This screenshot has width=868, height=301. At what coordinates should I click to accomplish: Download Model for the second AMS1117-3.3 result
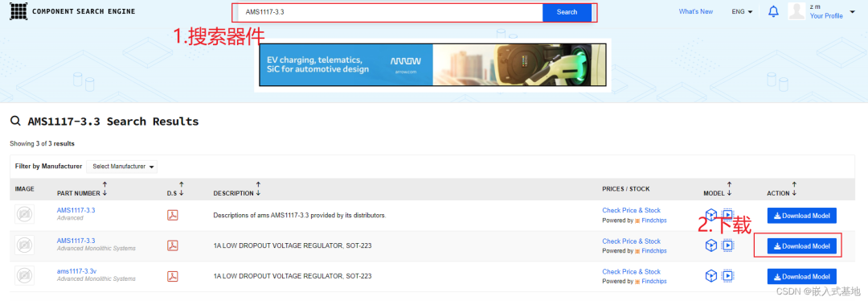tap(801, 246)
